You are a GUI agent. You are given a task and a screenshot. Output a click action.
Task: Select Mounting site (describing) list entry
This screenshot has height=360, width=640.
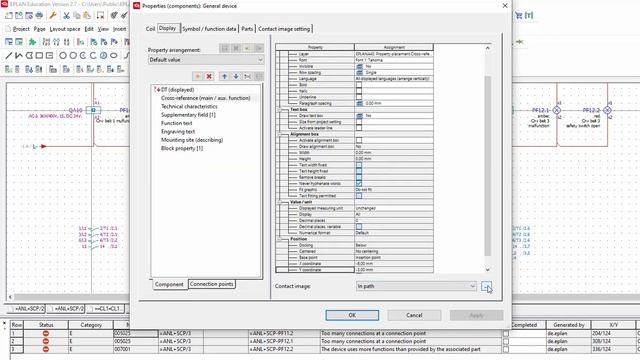click(192, 140)
